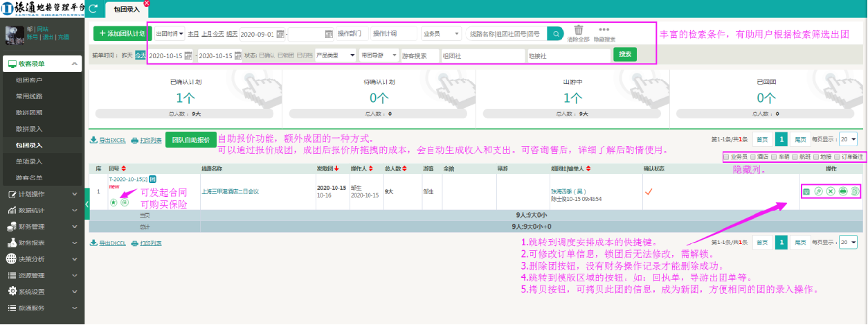Click the copy group icon in 操作

click(855, 191)
